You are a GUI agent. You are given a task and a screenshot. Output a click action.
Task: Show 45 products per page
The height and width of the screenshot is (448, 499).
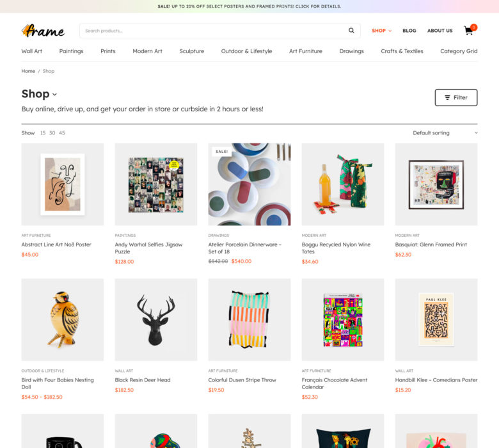[62, 132]
